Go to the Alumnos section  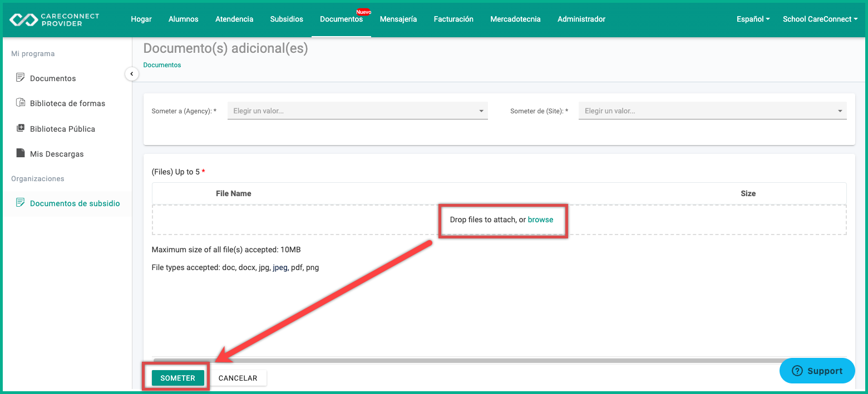184,19
